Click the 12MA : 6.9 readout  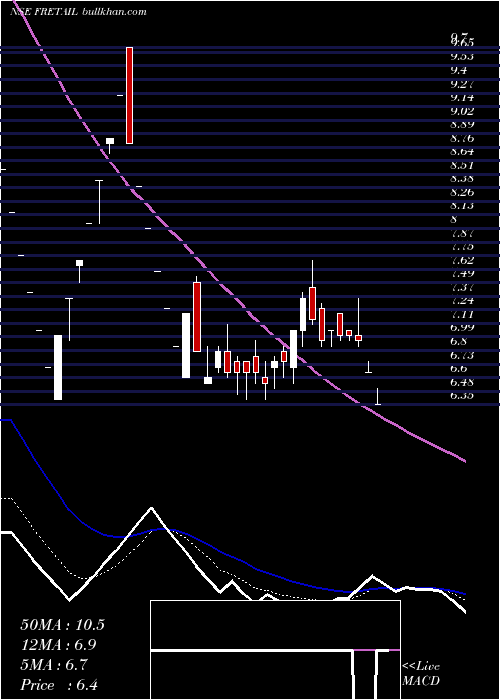(59, 645)
